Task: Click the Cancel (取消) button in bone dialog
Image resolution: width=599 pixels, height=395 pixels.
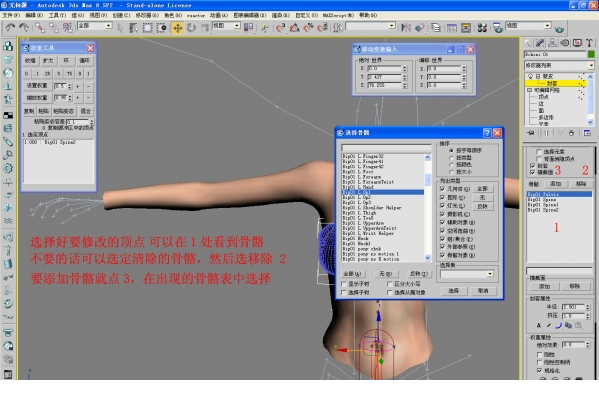Action: 483,291
